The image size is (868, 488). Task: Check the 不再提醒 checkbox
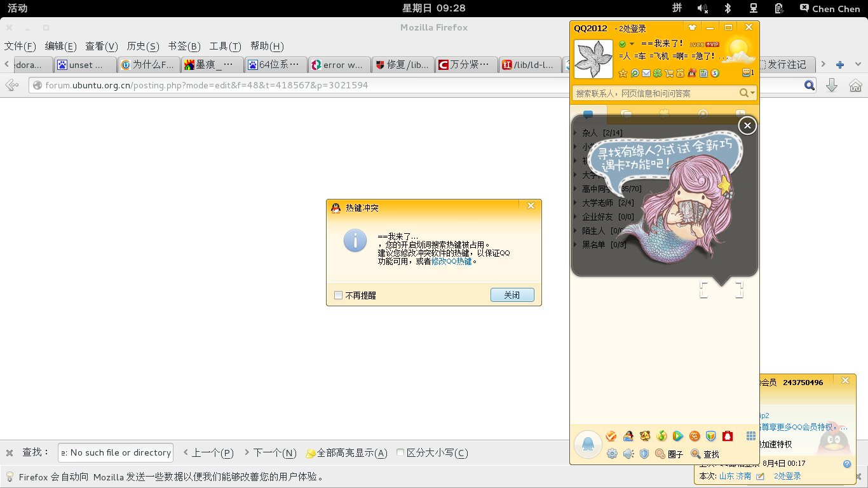pyautogui.click(x=338, y=295)
